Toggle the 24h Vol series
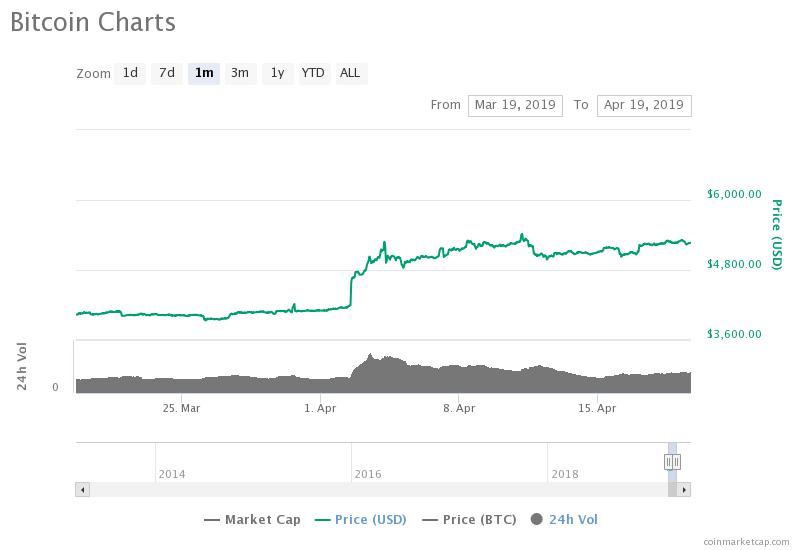 pos(573,519)
